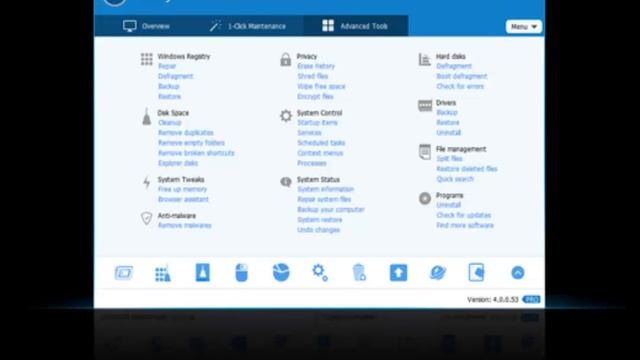Viewport: 640px width, 360px height.
Task: Open Browser assistant link under System Tweaks
Action: (x=183, y=200)
